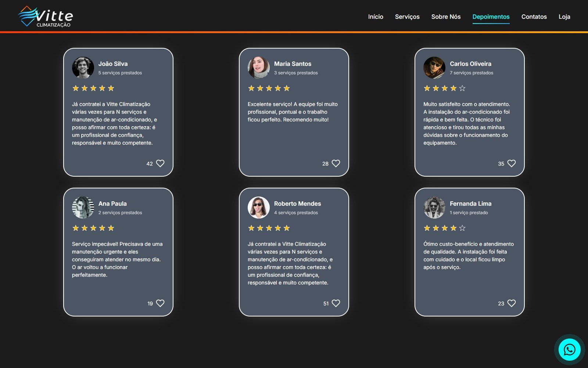Open the WhatsApp chat floating button
This screenshot has width=588, height=368.
click(x=569, y=350)
